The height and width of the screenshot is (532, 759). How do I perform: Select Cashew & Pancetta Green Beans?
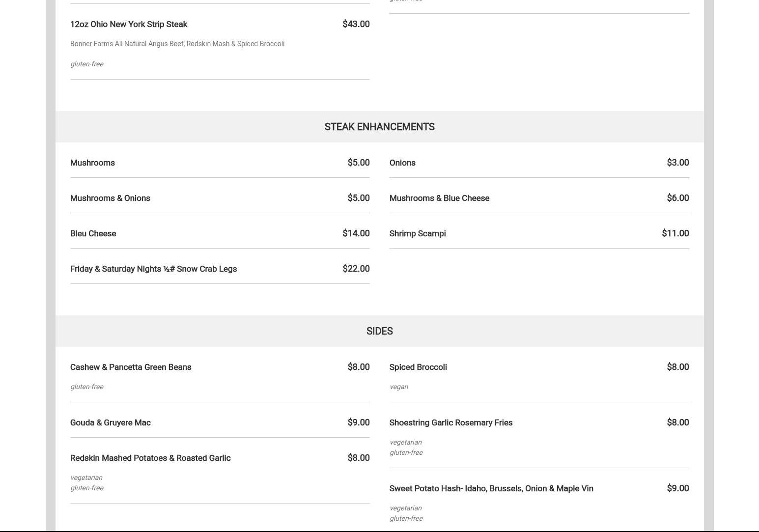[x=131, y=367]
